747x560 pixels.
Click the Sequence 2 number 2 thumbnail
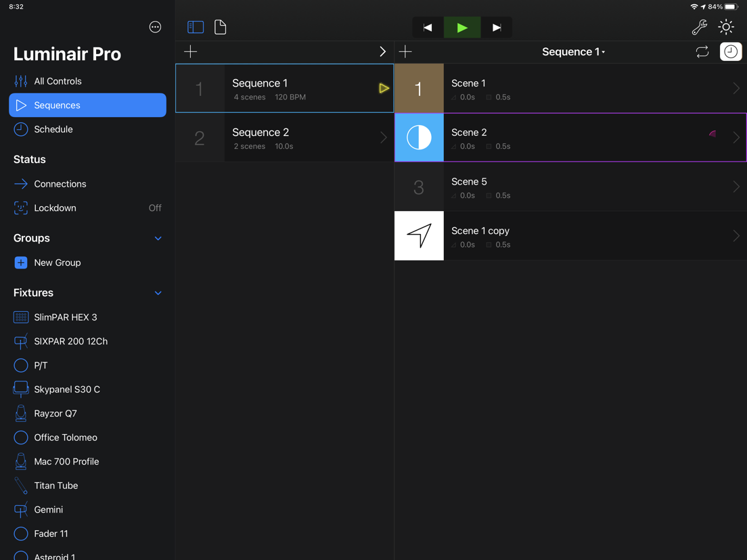coord(200,137)
